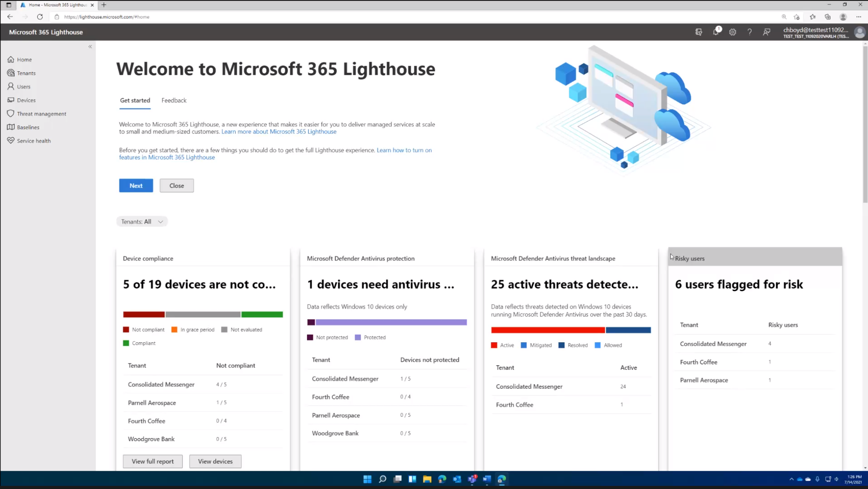
Task: Open the Devices sidebar item
Action: [x=26, y=100]
